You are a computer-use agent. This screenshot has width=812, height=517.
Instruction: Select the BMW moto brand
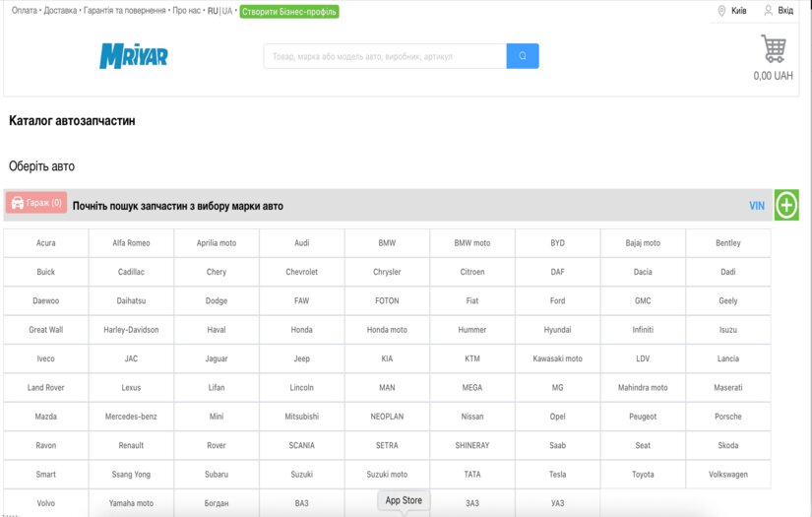tap(472, 243)
